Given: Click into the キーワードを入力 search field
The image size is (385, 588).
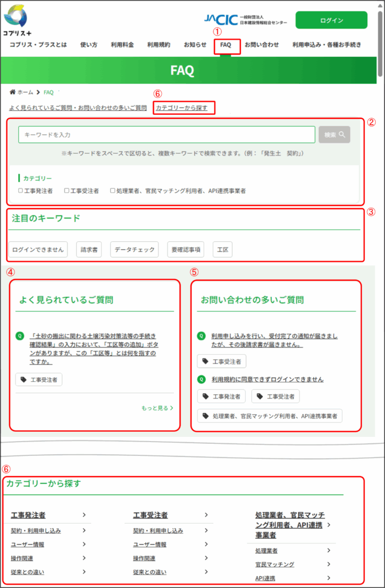Looking at the screenshot, I should 166,134.
